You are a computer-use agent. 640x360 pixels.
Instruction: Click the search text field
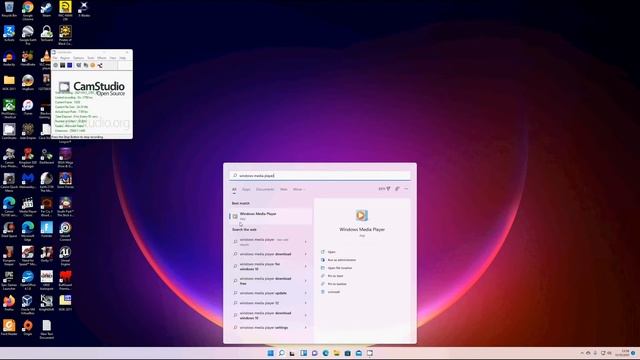320,176
